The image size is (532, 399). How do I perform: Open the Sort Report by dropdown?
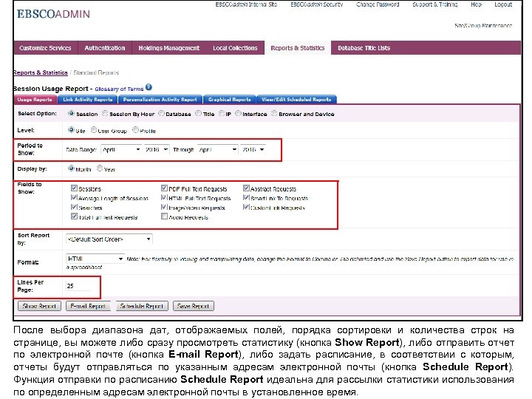tap(109, 239)
